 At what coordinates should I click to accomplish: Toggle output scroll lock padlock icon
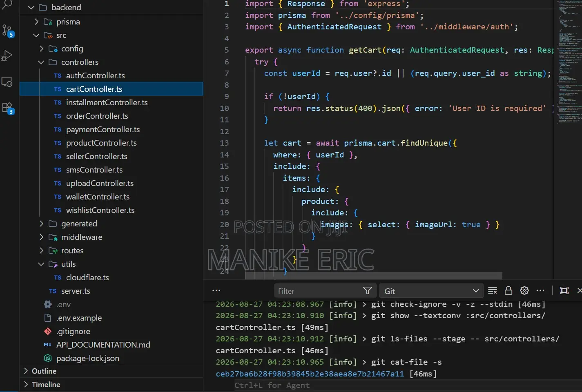pos(508,291)
